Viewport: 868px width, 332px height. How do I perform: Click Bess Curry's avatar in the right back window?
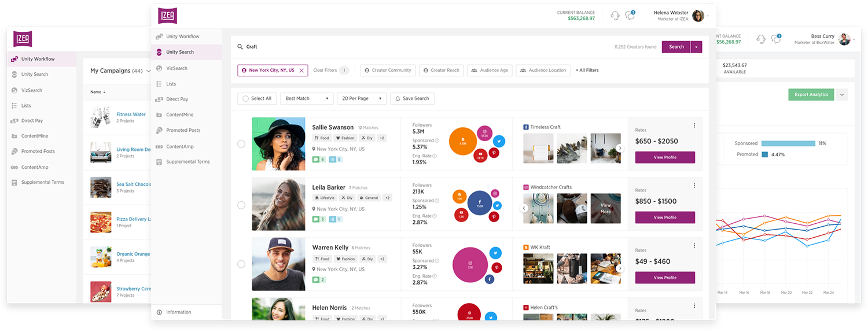click(x=845, y=39)
